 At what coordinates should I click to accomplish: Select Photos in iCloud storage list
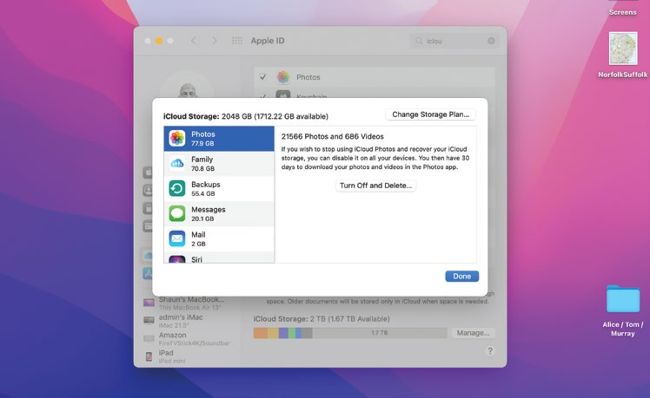click(x=219, y=138)
